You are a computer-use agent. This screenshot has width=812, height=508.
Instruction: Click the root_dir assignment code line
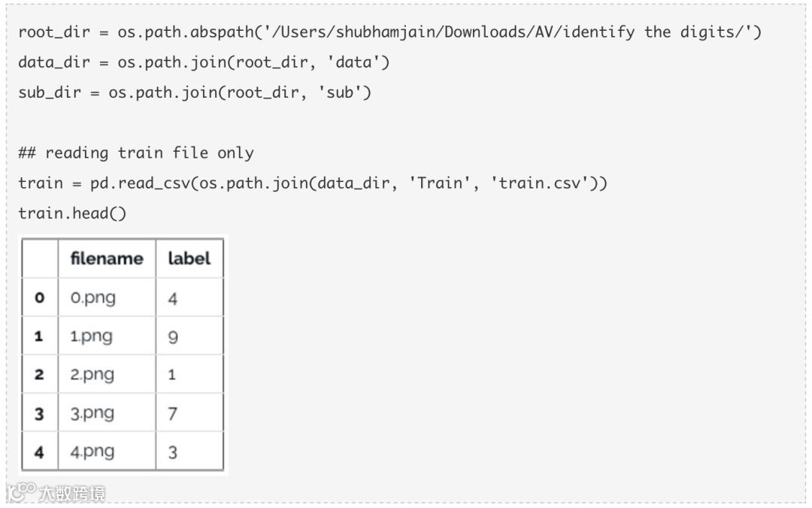(389, 32)
